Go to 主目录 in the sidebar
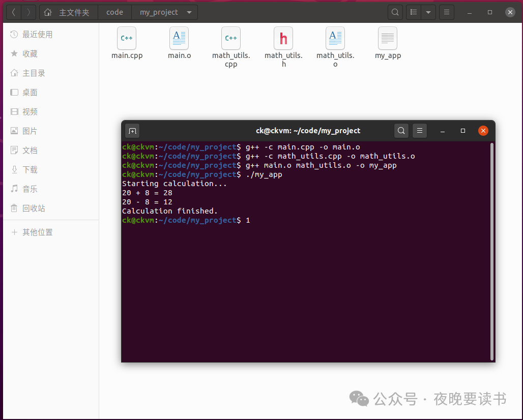Screen dimensions: 523x420 click(51, 73)
